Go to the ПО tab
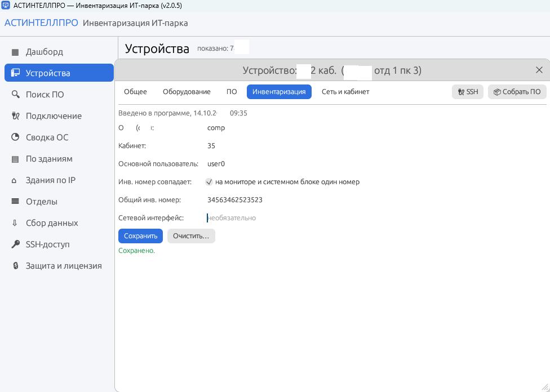Viewport: 550px width, 392px height. click(232, 92)
